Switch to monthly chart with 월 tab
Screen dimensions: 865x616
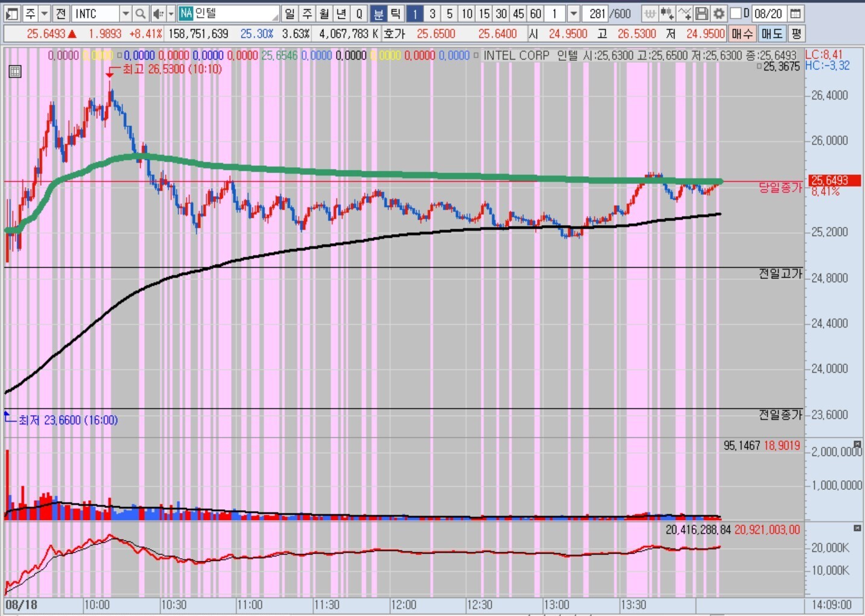click(x=325, y=13)
